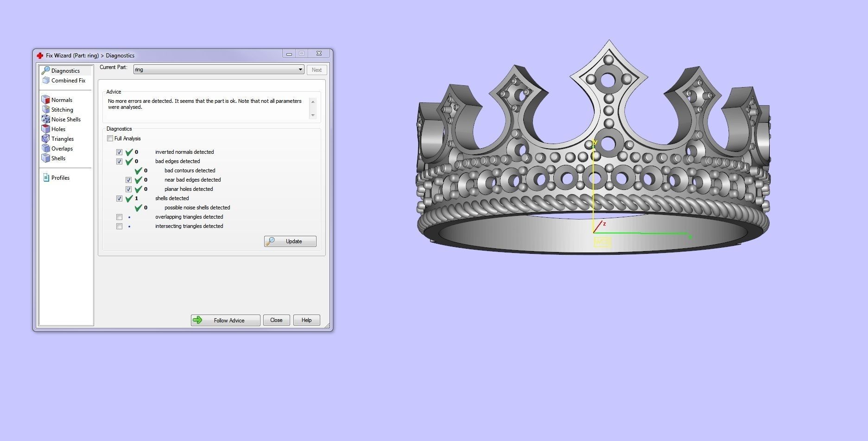
Task: Enable intersecting triangles detected checkbox
Action: click(x=119, y=226)
